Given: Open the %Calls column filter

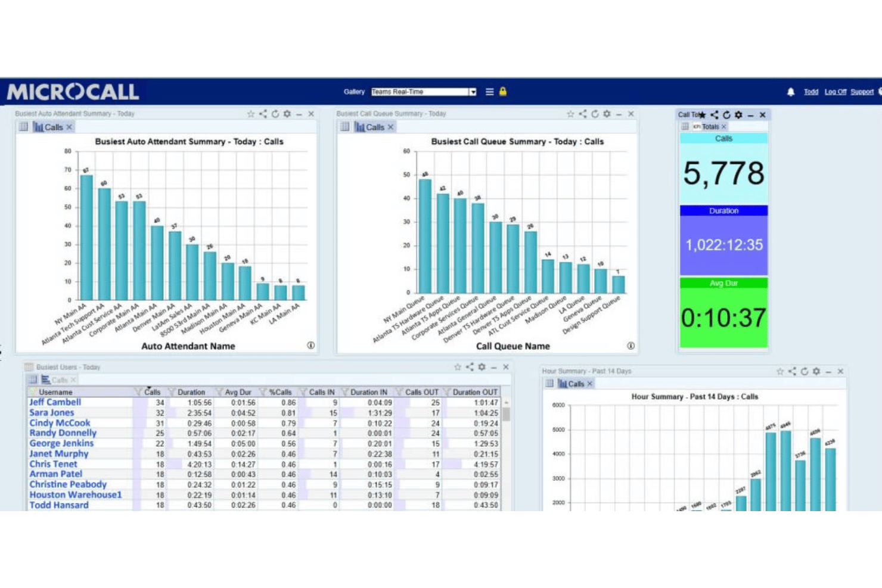Looking at the screenshot, I should [263, 392].
